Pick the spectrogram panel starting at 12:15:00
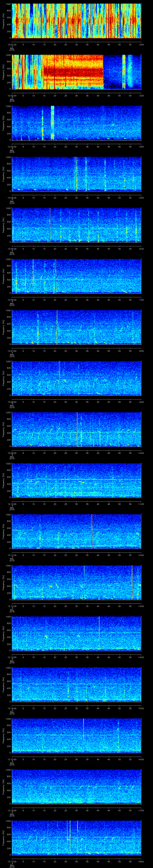Screen dimensions: 153x868 click(x=77, y=736)
